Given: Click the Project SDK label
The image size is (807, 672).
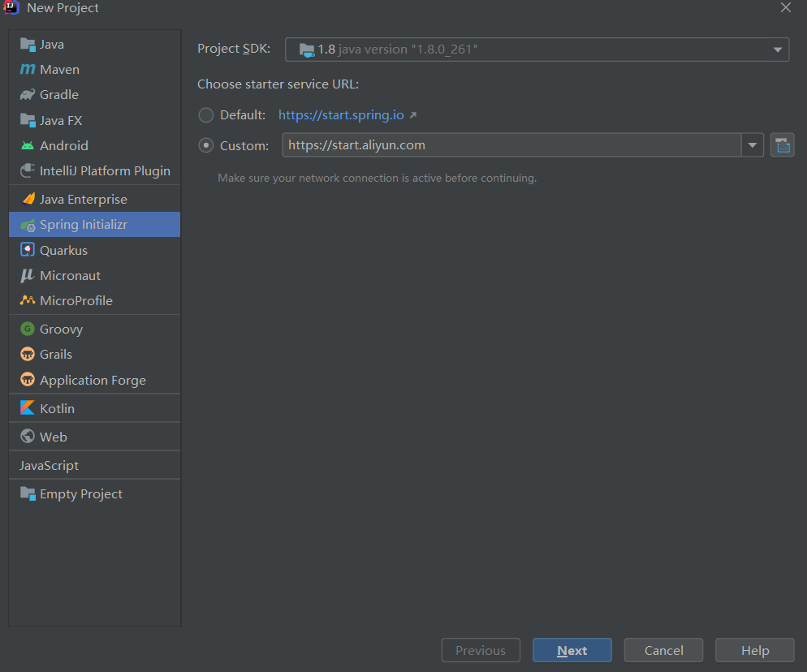Looking at the screenshot, I should click(234, 49).
